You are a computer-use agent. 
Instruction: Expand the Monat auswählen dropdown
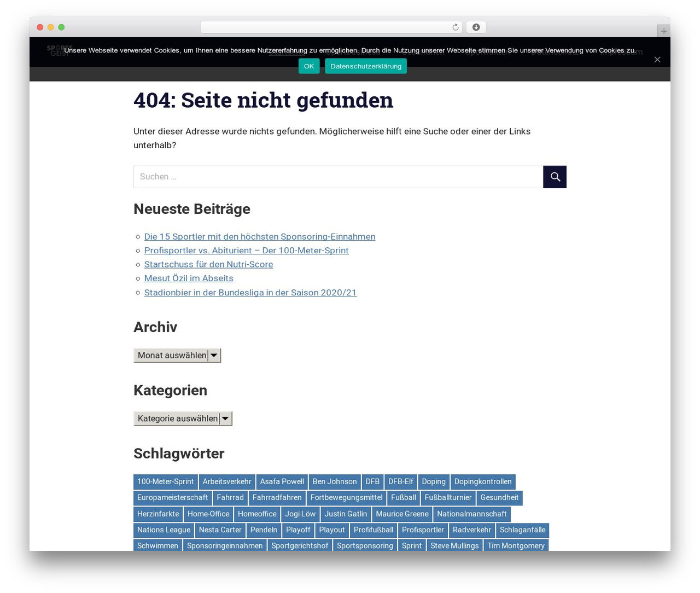click(x=177, y=356)
